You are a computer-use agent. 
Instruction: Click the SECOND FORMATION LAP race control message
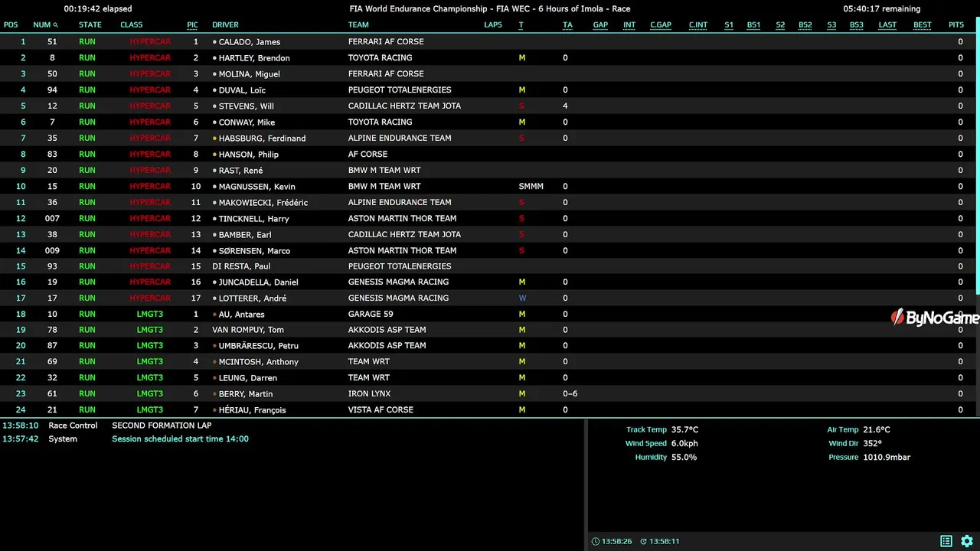pyautogui.click(x=162, y=425)
